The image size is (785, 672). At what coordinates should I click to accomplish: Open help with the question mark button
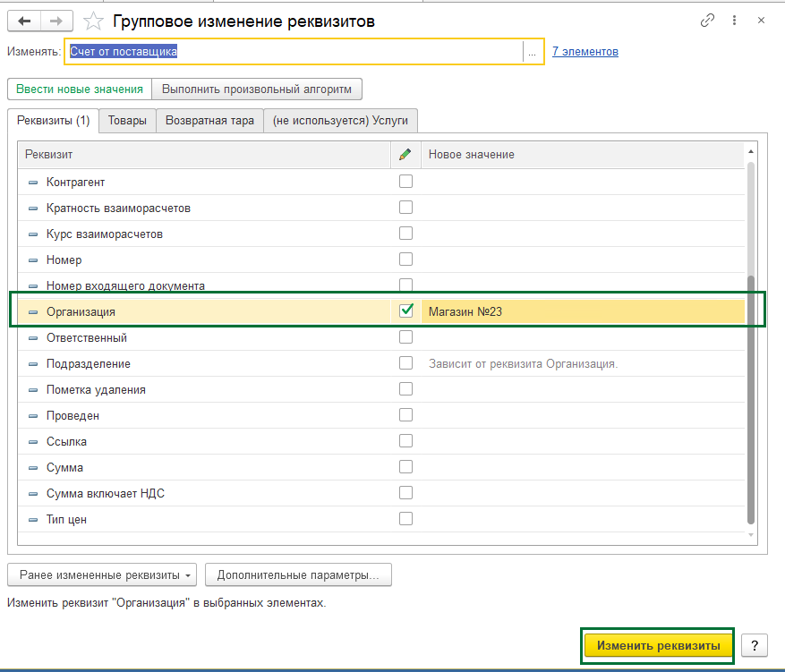(755, 645)
